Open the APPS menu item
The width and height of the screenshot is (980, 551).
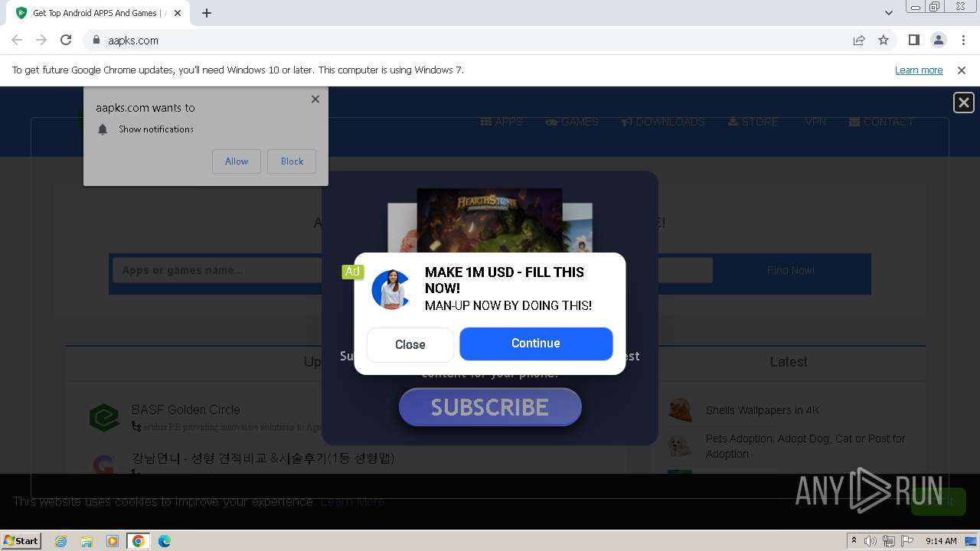(x=501, y=122)
